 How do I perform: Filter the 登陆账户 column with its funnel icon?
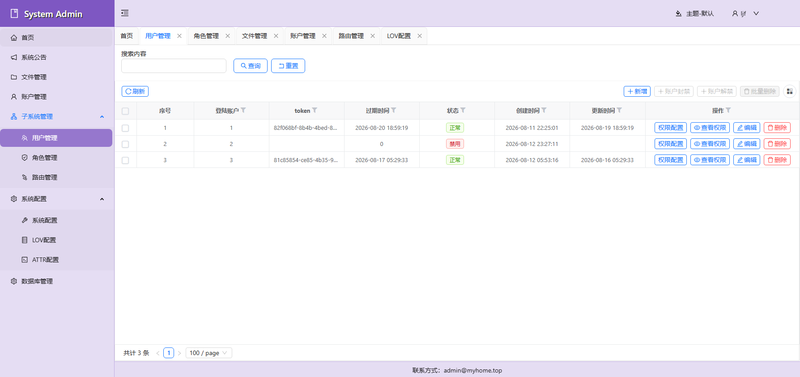[243, 110]
